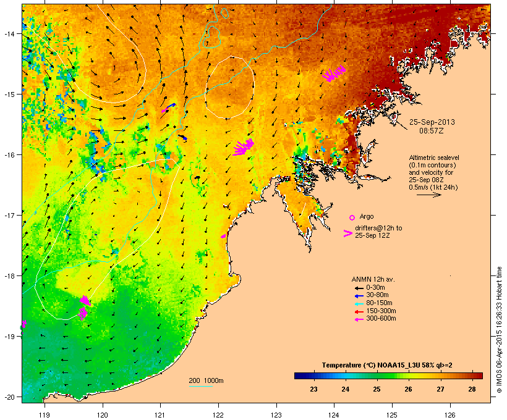Image resolution: width=507 pixels, height=420 pixels.
Task: Click the longitude axis label 121
Action: pos(160,415)
